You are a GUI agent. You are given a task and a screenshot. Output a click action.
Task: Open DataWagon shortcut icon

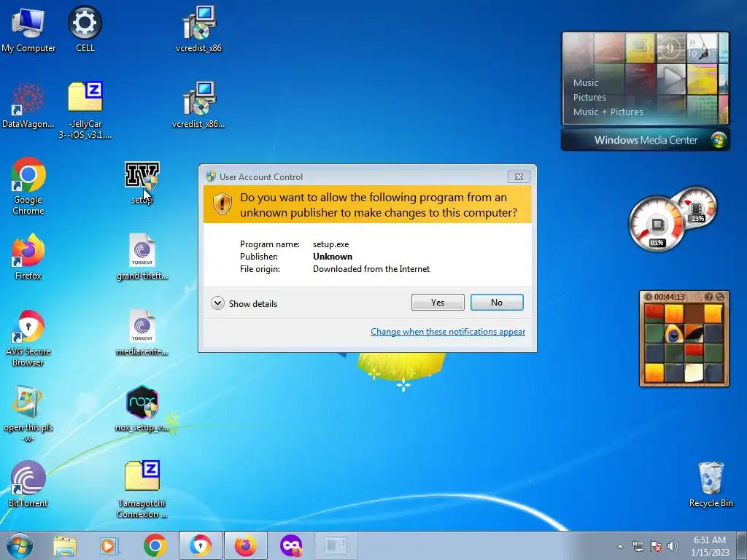pyautogui.click(x=28, y=106)
